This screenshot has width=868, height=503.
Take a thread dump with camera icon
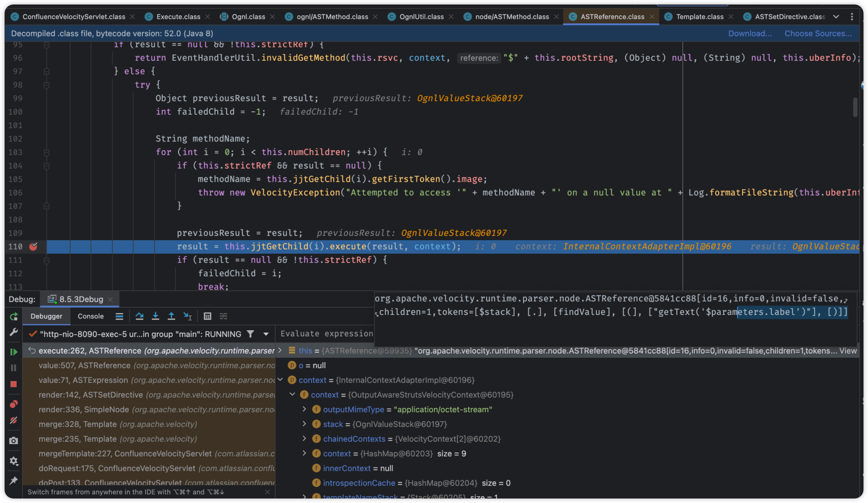point(14,440)
